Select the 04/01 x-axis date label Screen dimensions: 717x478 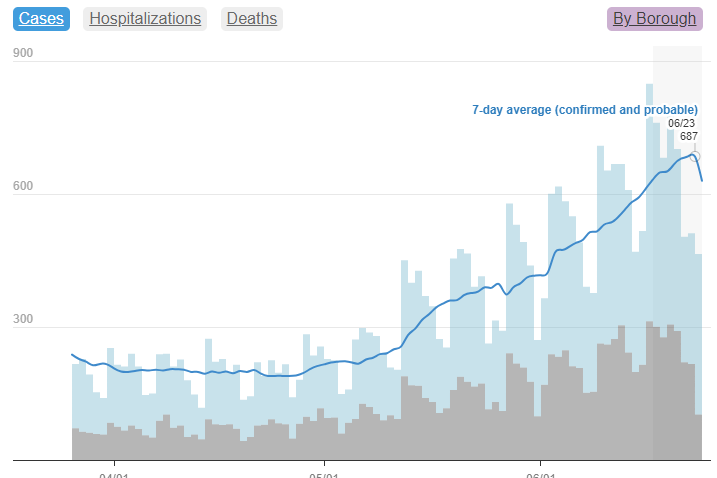click(x=114, y=473)
